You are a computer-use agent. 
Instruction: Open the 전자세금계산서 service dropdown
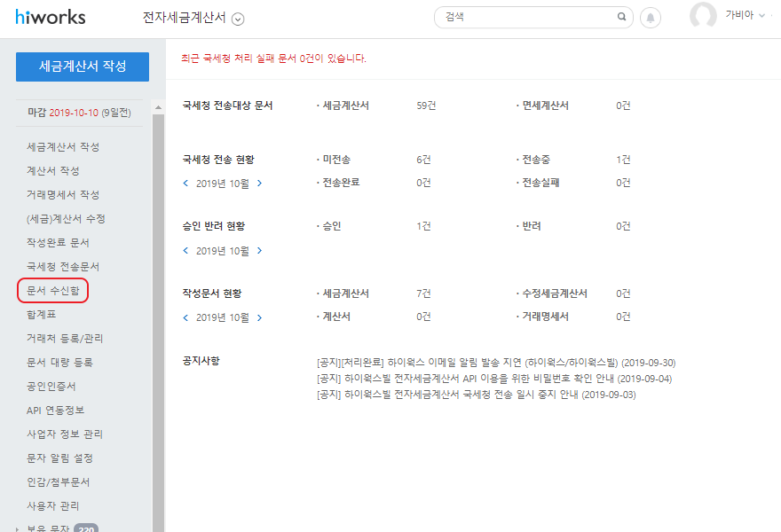[x=238, y=19]
